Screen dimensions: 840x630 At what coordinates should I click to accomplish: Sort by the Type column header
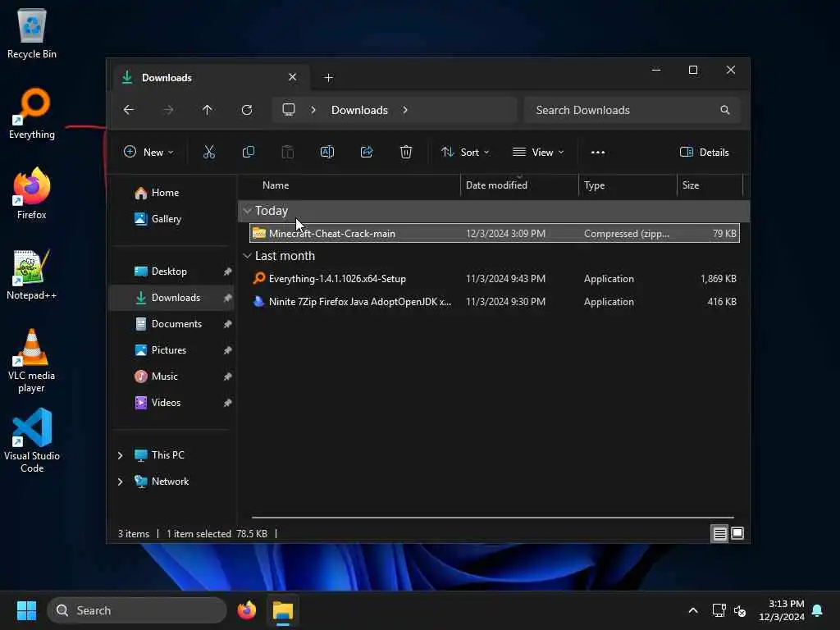point(628,185)
